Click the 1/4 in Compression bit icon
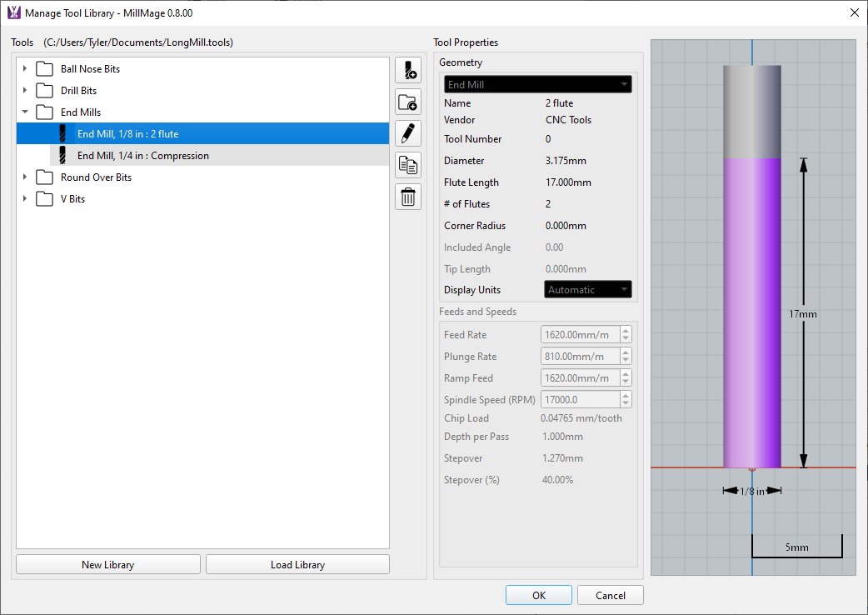The width and height of the screenshot is (868, 615). (x=62, y=156)
